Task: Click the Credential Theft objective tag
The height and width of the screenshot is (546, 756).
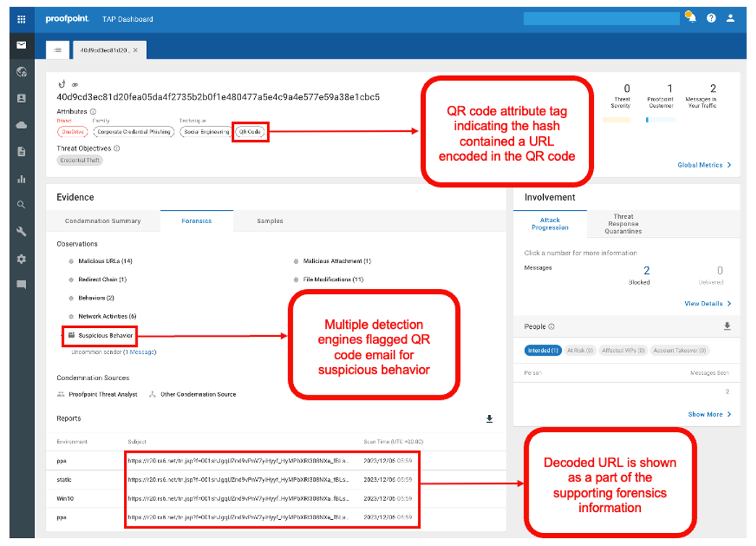Action: click(x=80, y=160)
